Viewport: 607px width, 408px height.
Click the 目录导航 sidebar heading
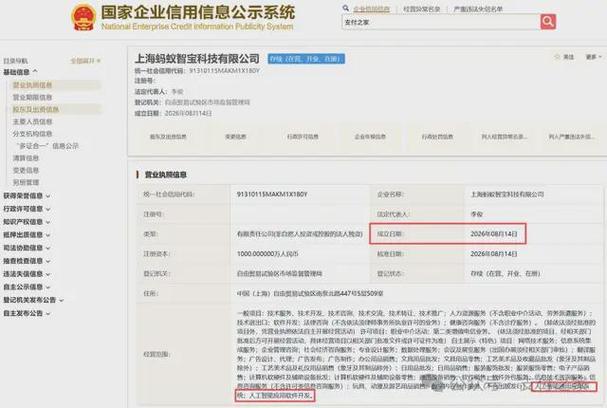[15, 60]
